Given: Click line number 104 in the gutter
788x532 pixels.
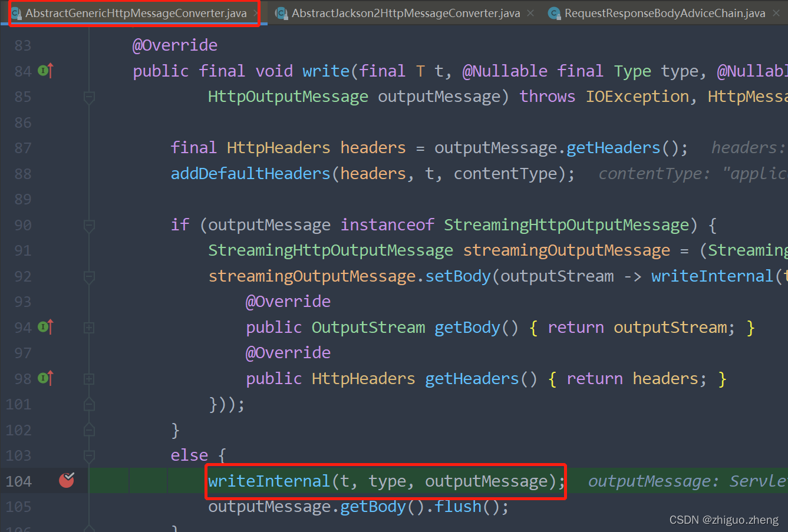Looking at the screenshot, I should [x=18, y=481].
